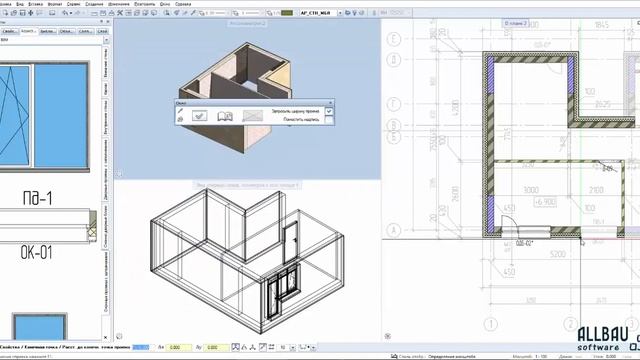Open the Справка menu
The width and height of the screenshot is (640, 360).
pos(183,4)
